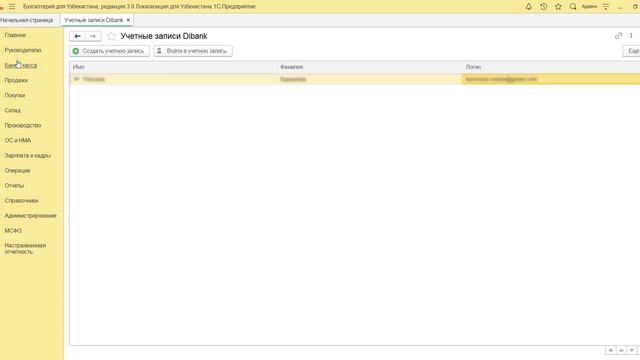Open the Производство section
Screen dimensions: 640x360
(23, 125)
